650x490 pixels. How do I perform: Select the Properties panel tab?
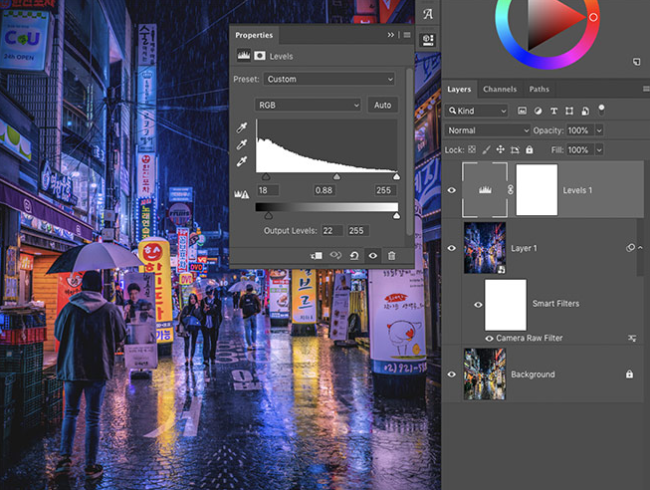coord(254,35)
